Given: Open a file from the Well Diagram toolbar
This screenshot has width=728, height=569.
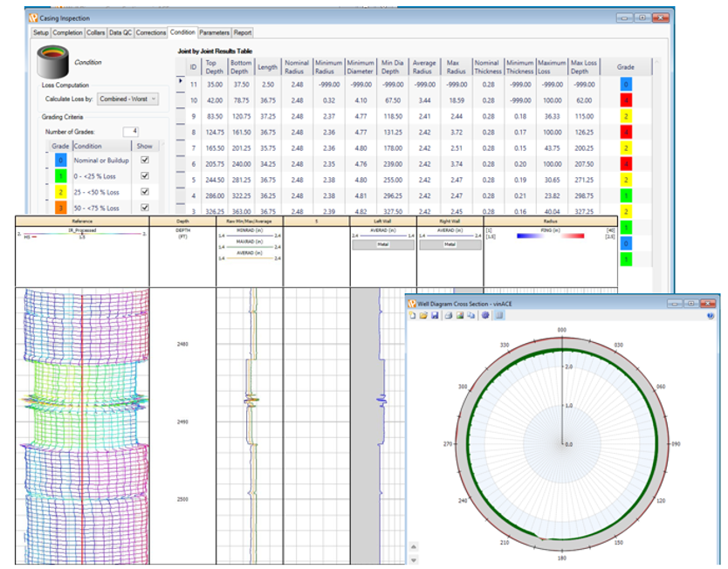Looking at the screenshot, I should 423,316.
